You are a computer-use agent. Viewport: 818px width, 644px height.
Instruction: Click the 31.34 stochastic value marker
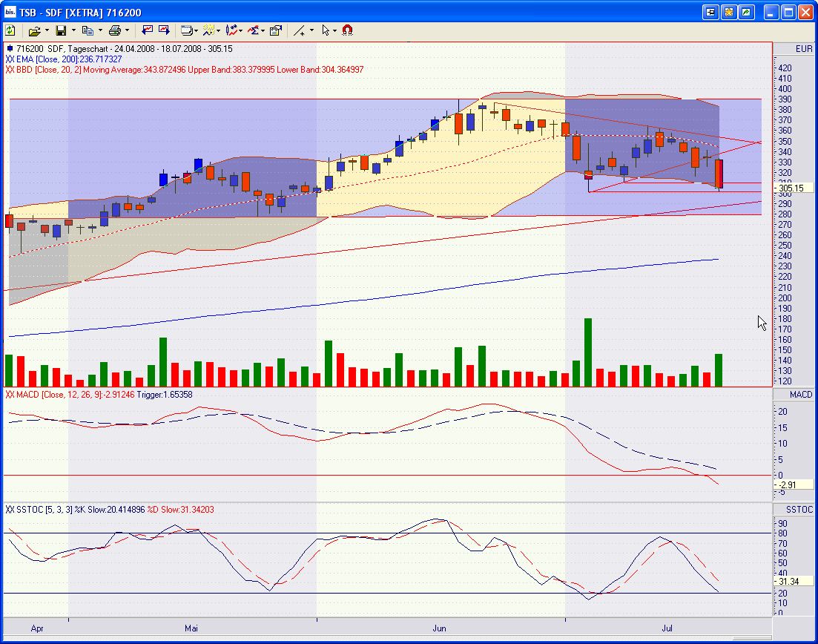click(793, 582)
